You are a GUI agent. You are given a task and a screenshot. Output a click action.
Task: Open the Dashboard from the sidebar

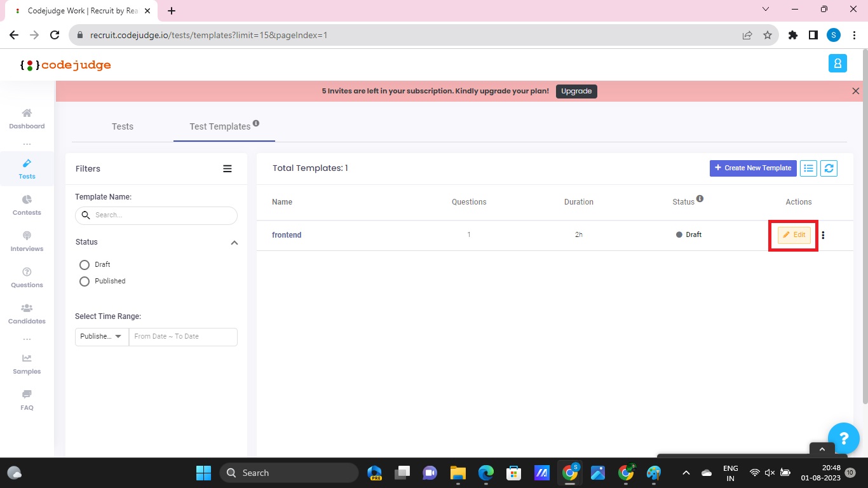click(27, 118)
